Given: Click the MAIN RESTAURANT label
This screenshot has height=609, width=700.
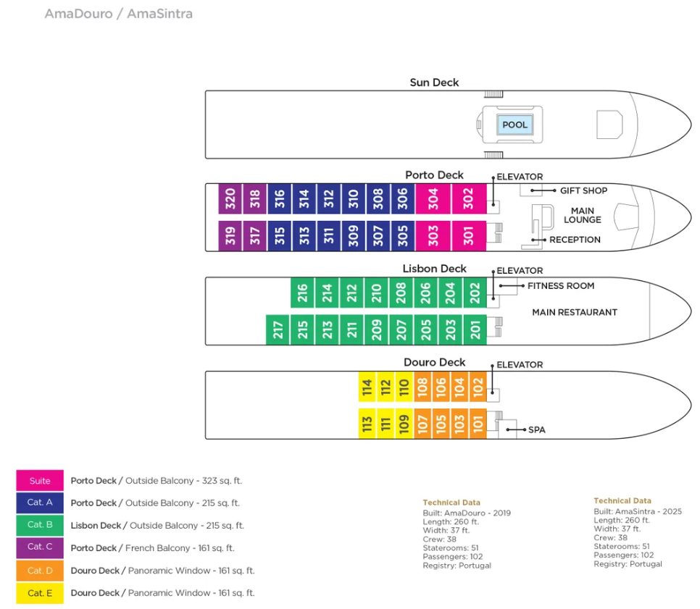Looking at the screenshot, I should 575,312.
